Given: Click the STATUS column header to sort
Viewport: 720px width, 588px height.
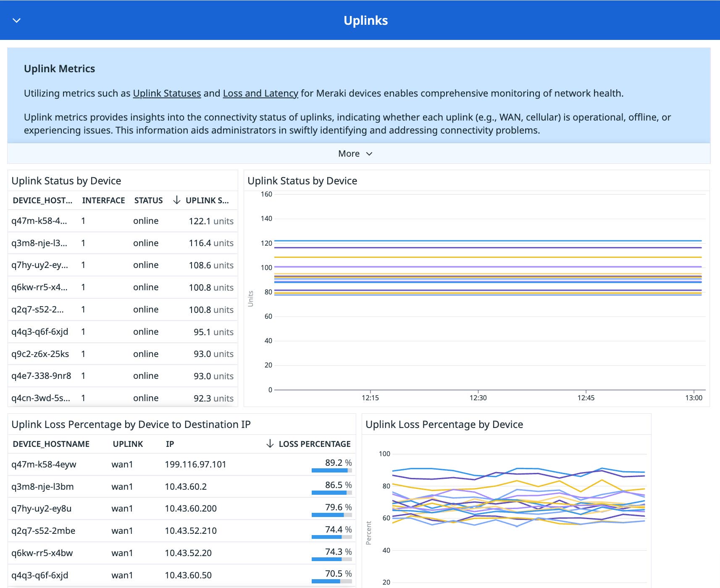Looking at the screenshot, I should pyautogui.click(x=148, y=200).
